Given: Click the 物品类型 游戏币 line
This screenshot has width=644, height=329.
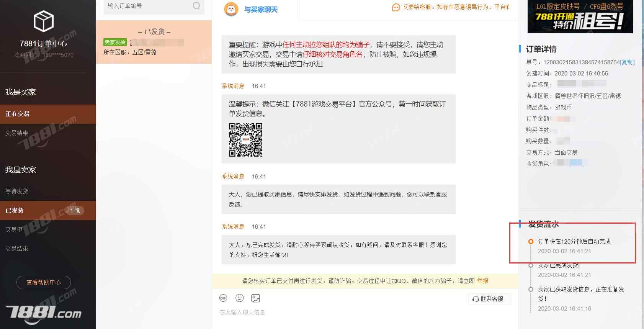Looking at the screenshot, I should [x=549, y=107].
